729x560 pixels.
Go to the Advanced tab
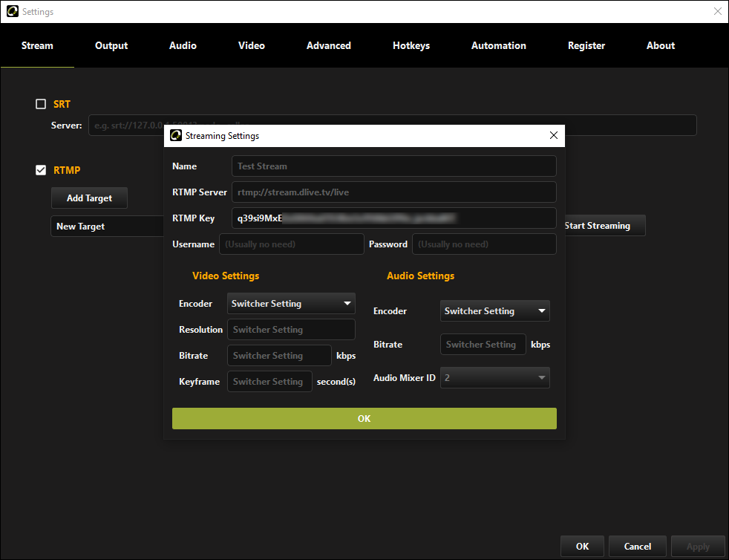click(x=329, y=45)
